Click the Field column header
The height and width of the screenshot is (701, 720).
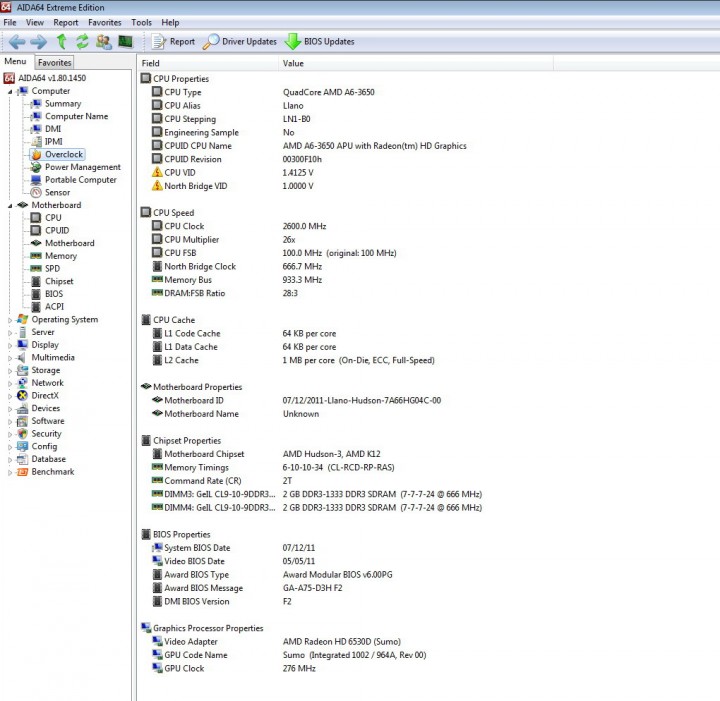[x=208, y=63]
